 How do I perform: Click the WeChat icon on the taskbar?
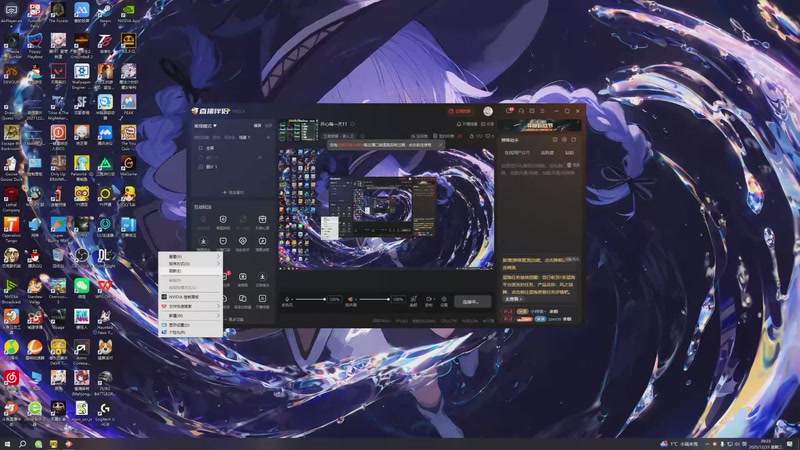tap(38, 444)
